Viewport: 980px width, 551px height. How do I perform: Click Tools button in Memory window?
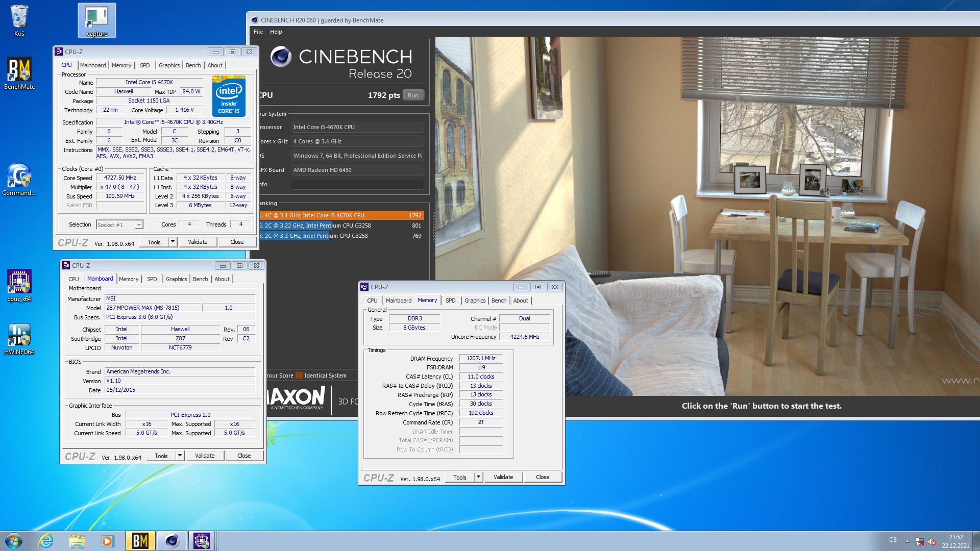(x=460, y=477)
